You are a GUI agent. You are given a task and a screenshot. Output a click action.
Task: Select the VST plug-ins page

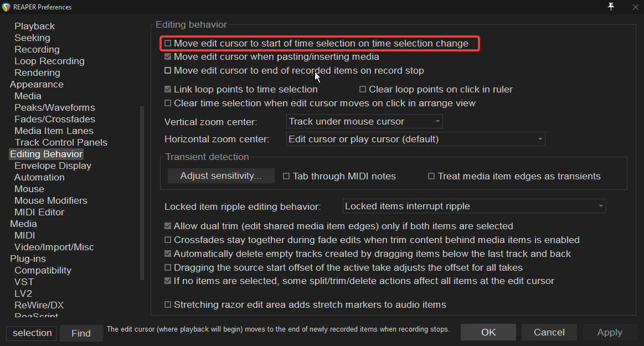24,282
